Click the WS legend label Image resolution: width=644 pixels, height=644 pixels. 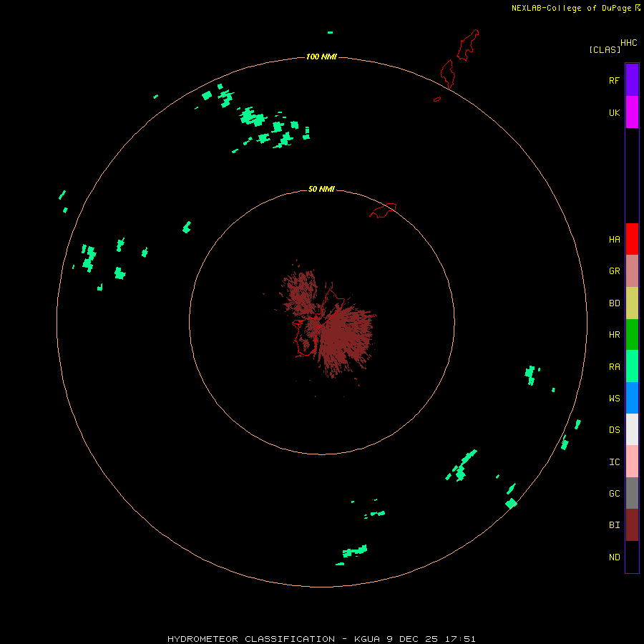click(614, 399)
